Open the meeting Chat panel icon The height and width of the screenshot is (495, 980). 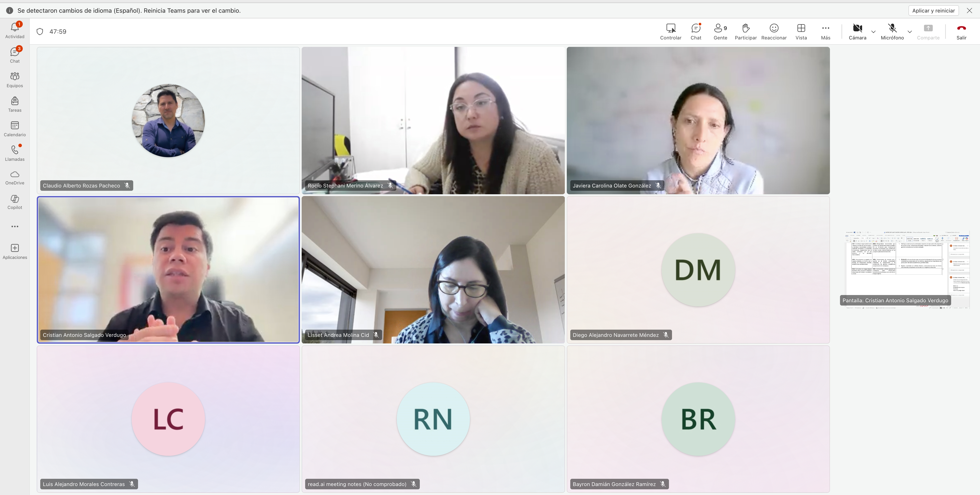(696, 28)
